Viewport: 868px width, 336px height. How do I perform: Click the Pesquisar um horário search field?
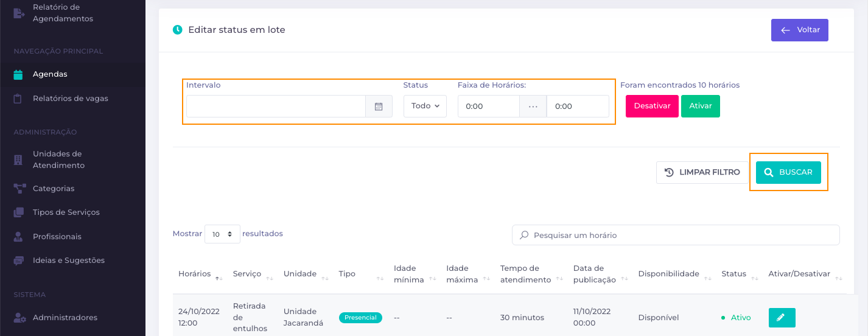coord(676,235)
